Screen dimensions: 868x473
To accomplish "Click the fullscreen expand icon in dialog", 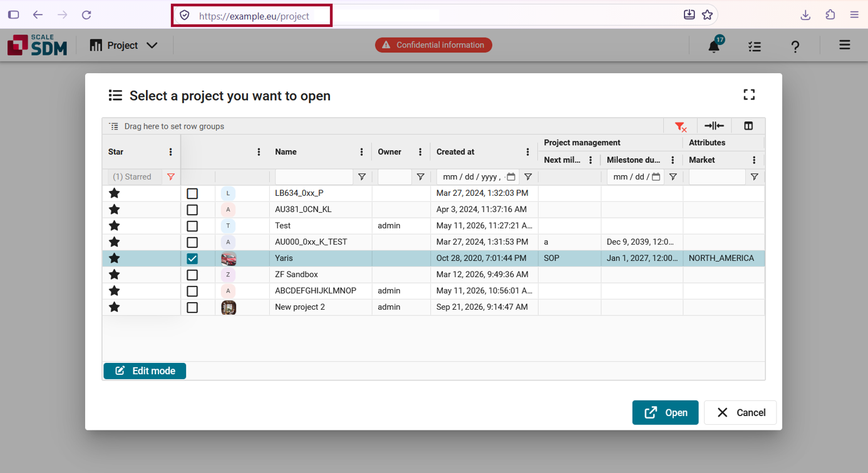I will tap(749, 94).
